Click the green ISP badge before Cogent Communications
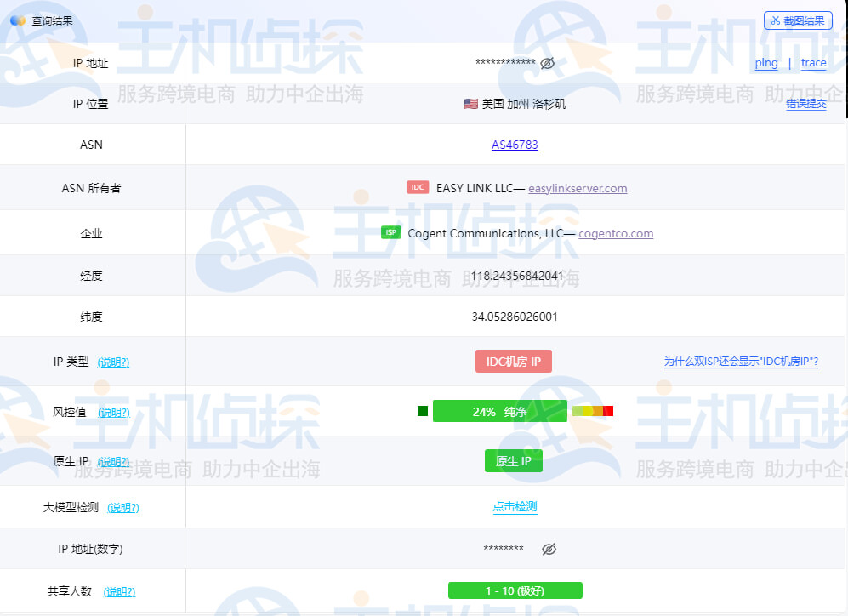 point(390,232)
